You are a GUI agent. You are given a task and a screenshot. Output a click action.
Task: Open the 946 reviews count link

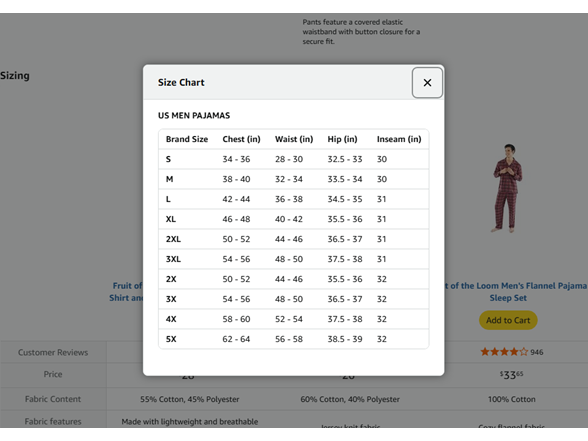click(x=537, y=352)
